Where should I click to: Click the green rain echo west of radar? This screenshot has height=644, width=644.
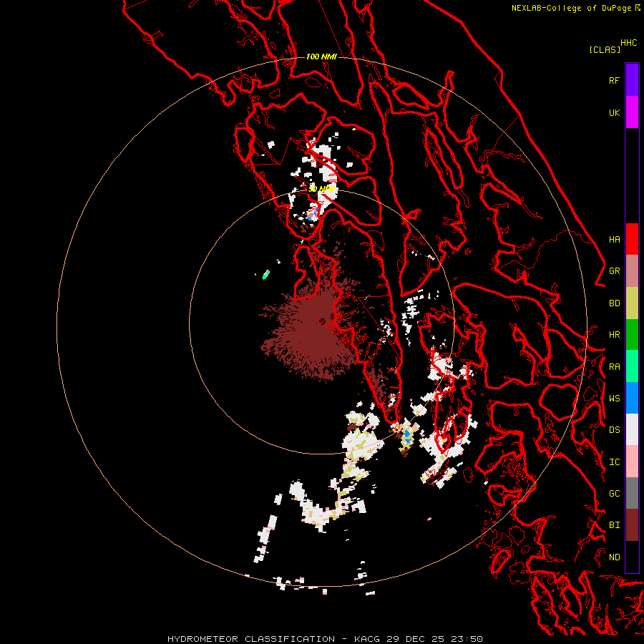click(266, 274)
